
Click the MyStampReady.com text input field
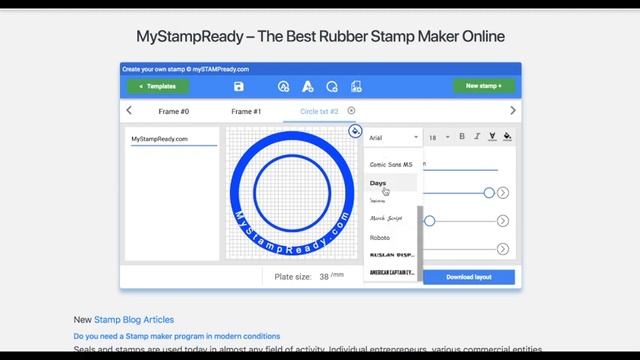click(174, 139)
